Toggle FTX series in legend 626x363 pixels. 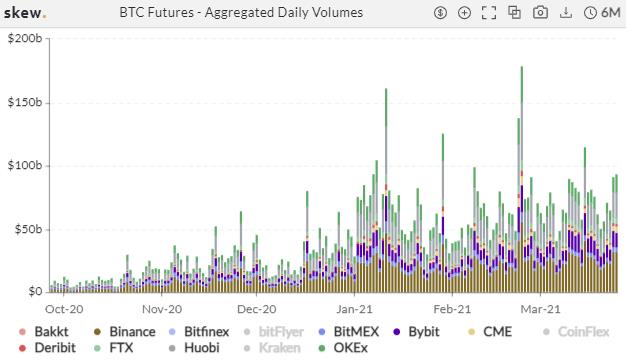[x=113, y=348]
